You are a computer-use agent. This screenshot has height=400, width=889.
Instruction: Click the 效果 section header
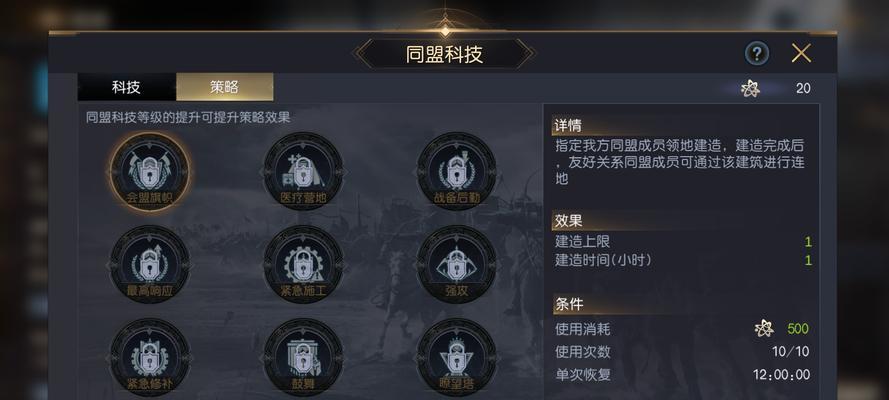tap(568, 220)
